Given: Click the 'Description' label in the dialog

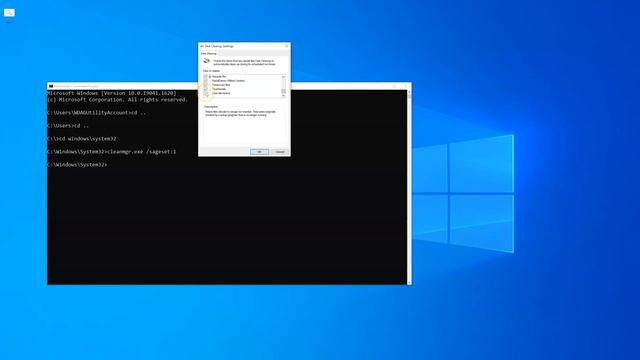Looking at the screenshot, I should (211, 107).
